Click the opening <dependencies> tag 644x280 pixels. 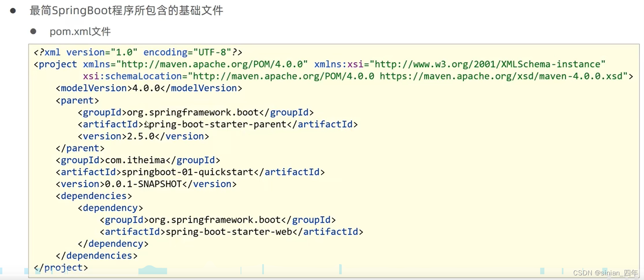(94, 196)
